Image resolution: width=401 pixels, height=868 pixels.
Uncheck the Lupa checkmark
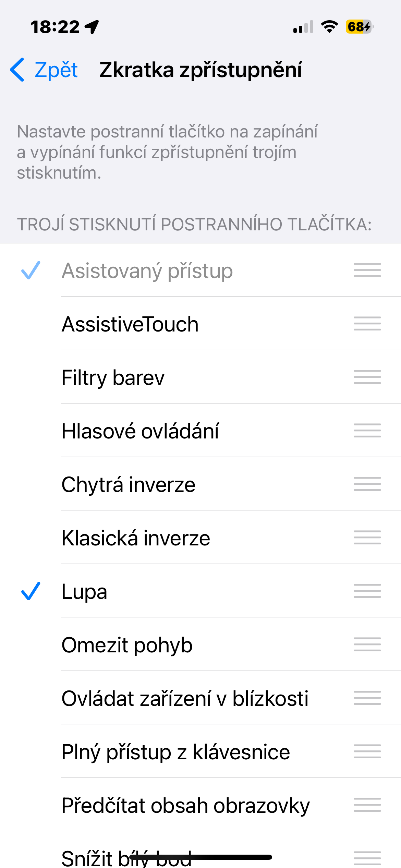tap(31, 591)
